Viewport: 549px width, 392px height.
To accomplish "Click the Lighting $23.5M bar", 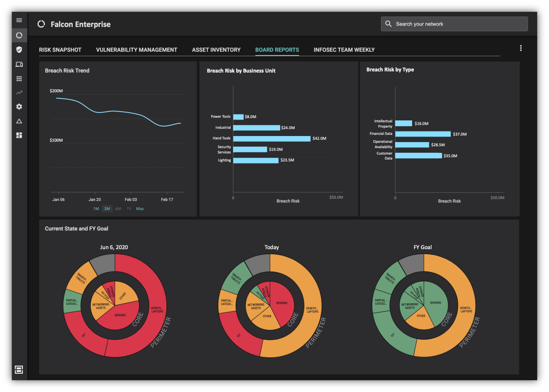I will click(256, 160).
